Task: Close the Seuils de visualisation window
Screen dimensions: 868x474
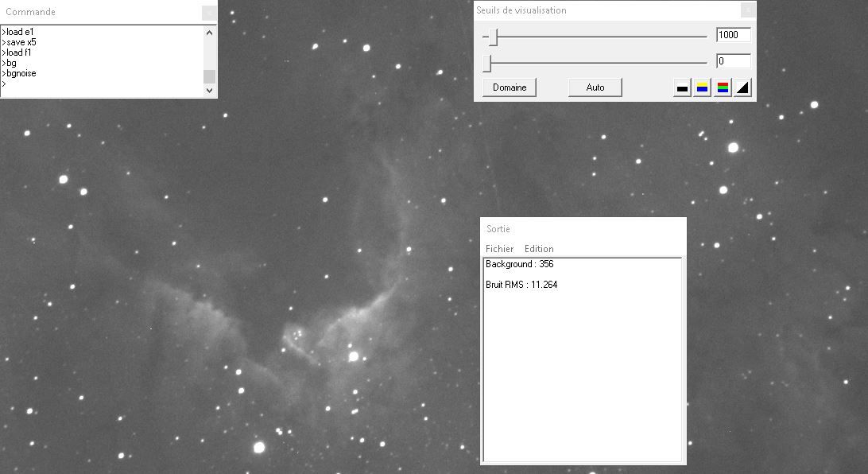Action: click(x=748, y=10)
